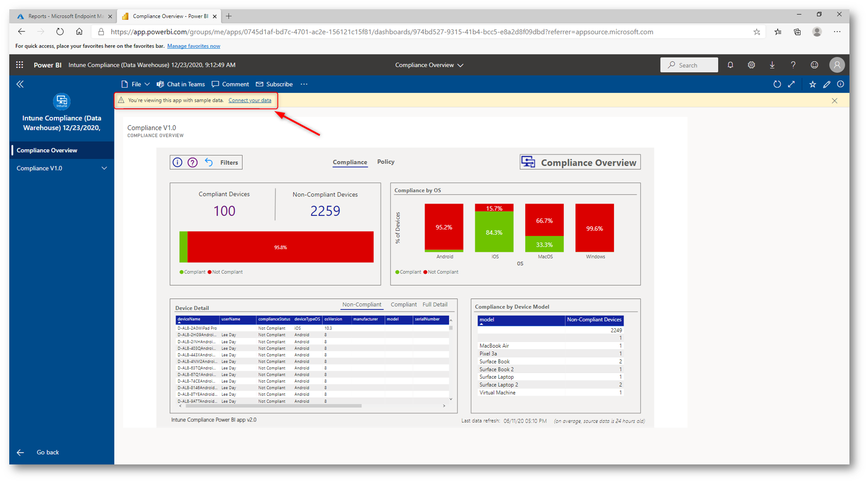Screen dimensions: 868x483
Task: Click the Power BI search box
Action: [x=689, y=65]
